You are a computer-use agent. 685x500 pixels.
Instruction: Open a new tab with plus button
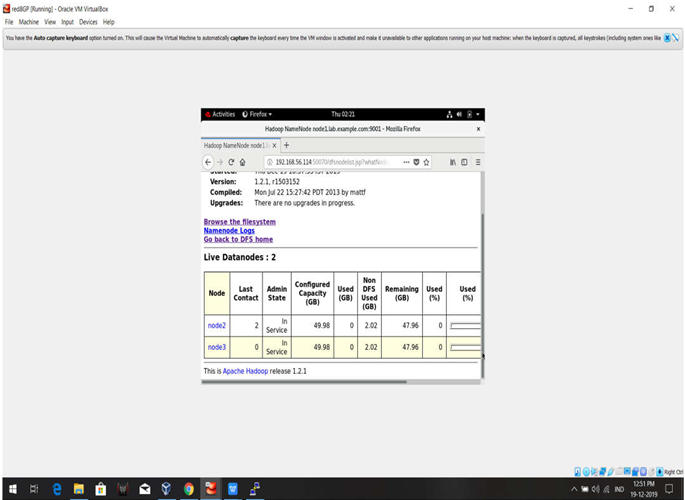(286, 146)
